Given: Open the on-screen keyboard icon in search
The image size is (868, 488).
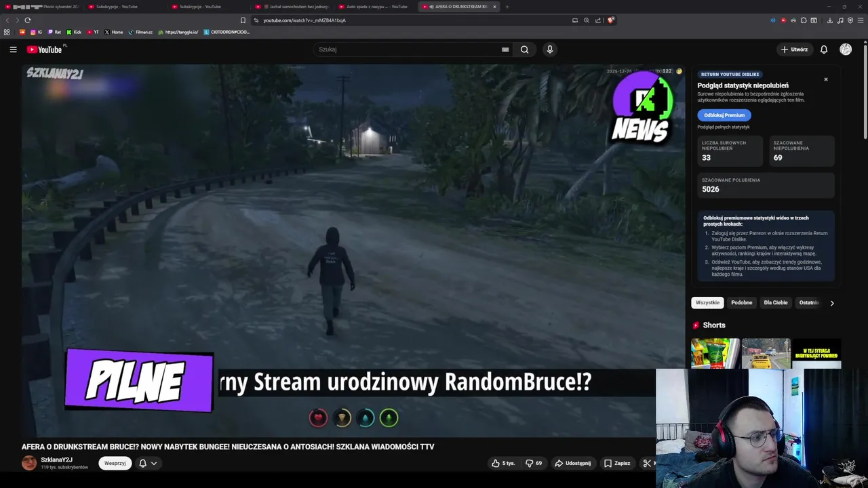Looking at the screenshot, I should 505,49.
